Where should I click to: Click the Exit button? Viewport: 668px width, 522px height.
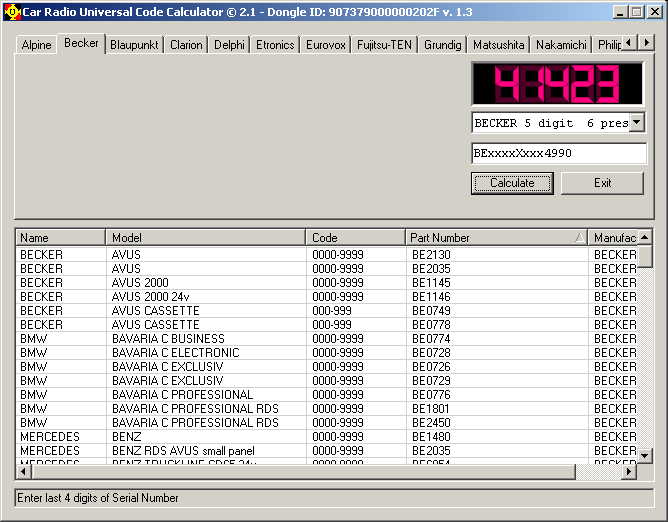pyautogui.click(x=602, y=183)
